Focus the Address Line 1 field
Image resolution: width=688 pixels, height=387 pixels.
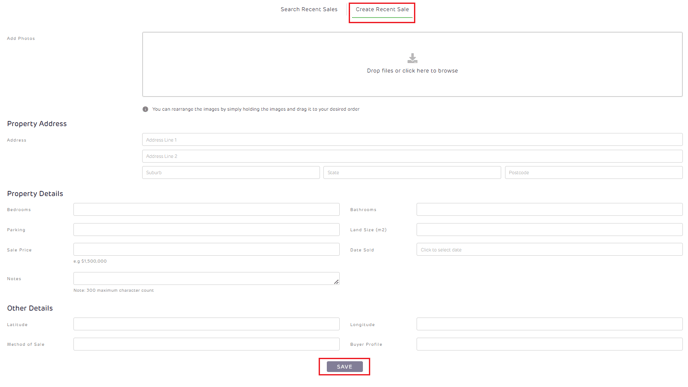(x=412, y=140)
